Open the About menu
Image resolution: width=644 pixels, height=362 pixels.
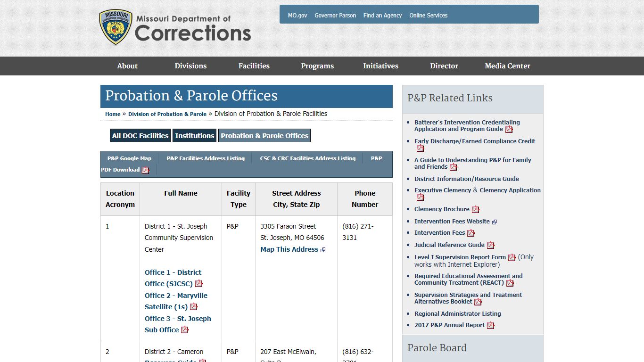[x=127, y=66]
